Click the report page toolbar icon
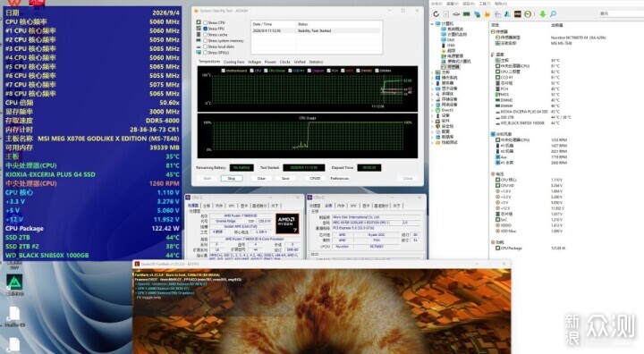This screenshot has width=644, height=354. click(x=446, y=14)
